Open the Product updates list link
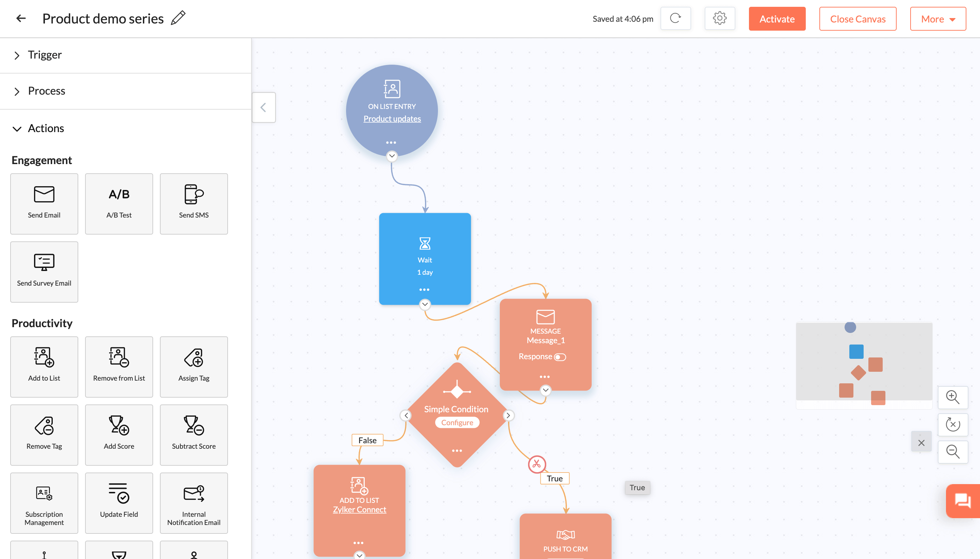This screenshot has width=980, height=559. [392, 118]
